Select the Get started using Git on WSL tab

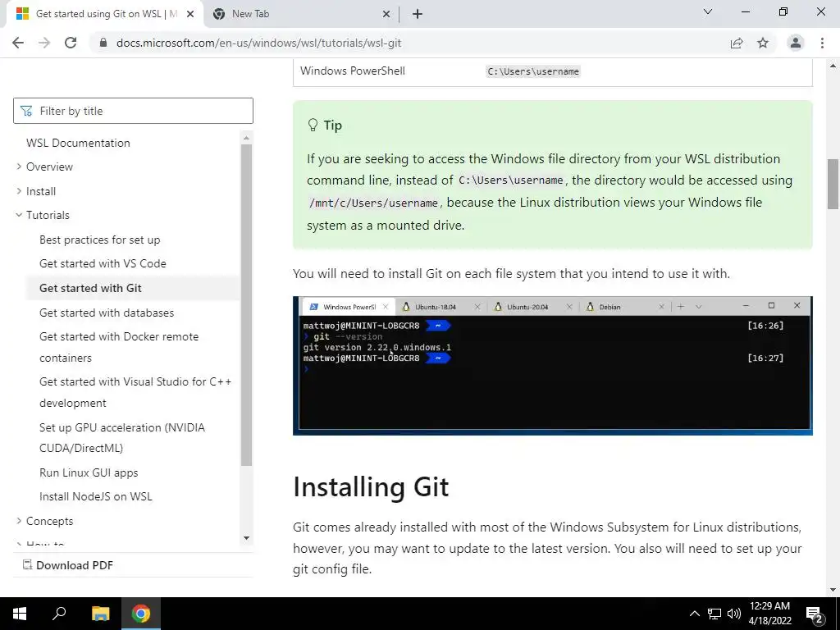[105, 14]
